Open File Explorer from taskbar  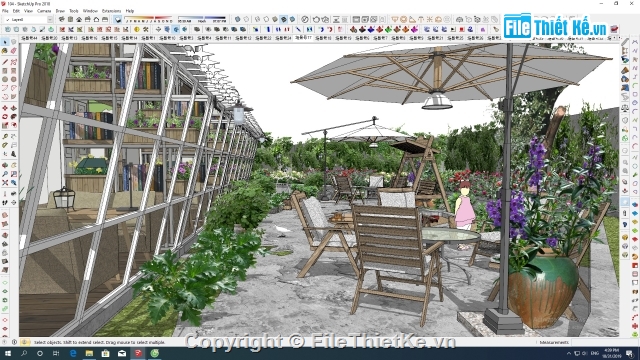[89, 353]
